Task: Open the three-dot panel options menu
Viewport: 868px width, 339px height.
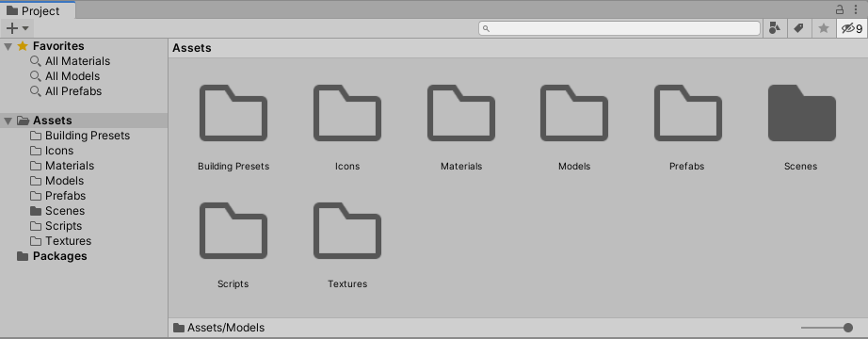Action: [855, 9]
